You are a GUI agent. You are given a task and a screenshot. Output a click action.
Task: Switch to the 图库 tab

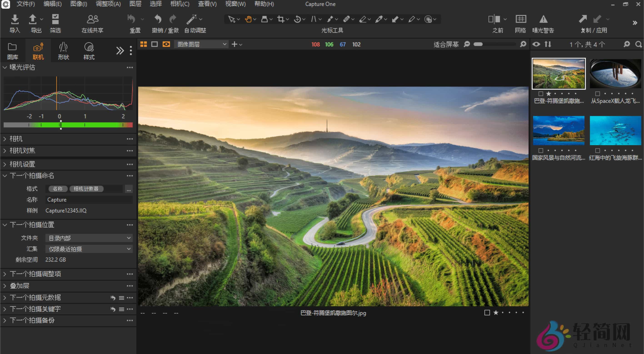(x=12, y=51)
